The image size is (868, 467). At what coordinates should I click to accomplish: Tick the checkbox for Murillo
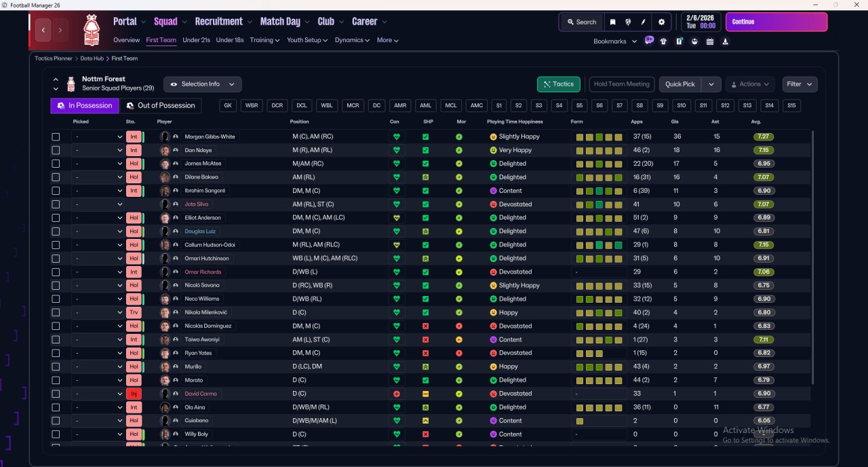(x=56, y=367)
